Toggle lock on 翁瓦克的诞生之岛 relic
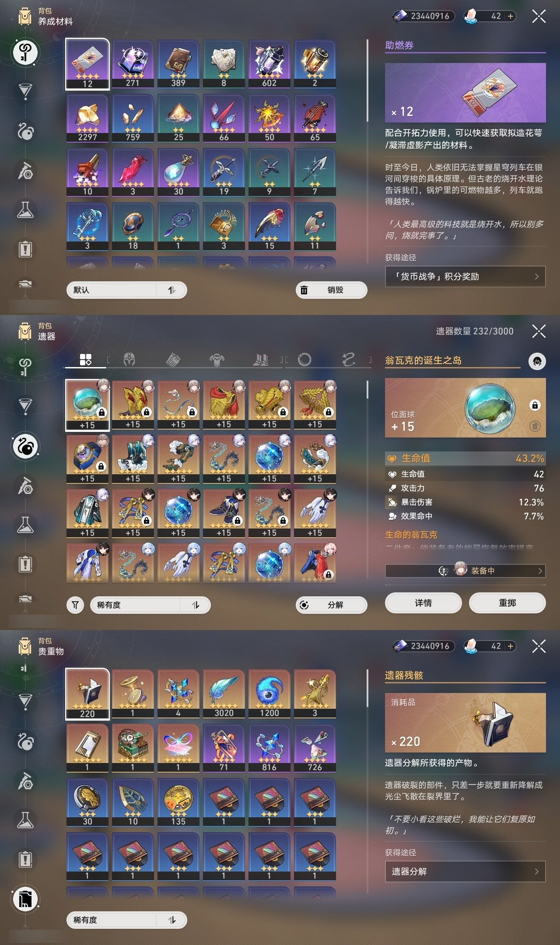This screenshot has width=560, height=945. [535, 405]
